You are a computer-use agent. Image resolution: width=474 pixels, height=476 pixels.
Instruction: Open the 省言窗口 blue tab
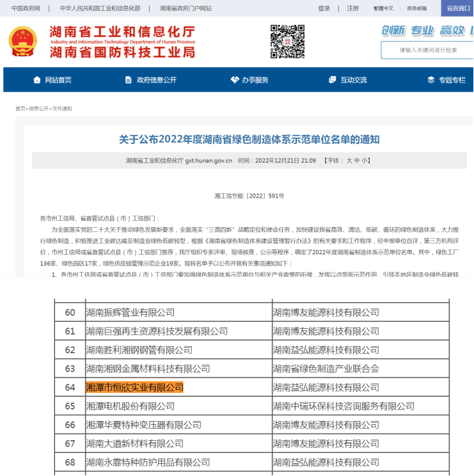click(457, 8)
